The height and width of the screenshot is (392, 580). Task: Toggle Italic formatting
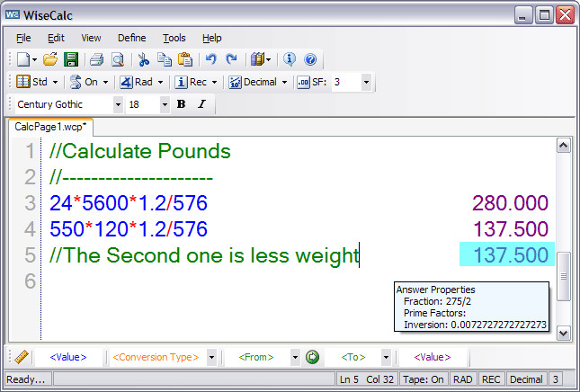201,104
